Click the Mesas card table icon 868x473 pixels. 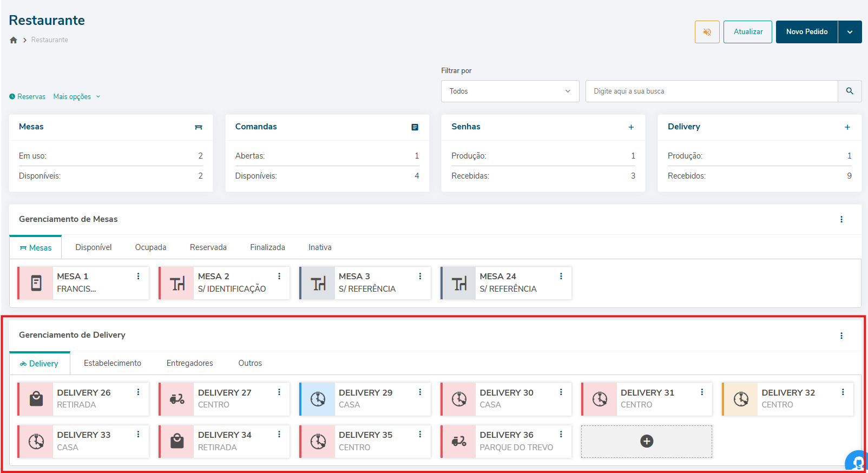[x=199, y=127]
